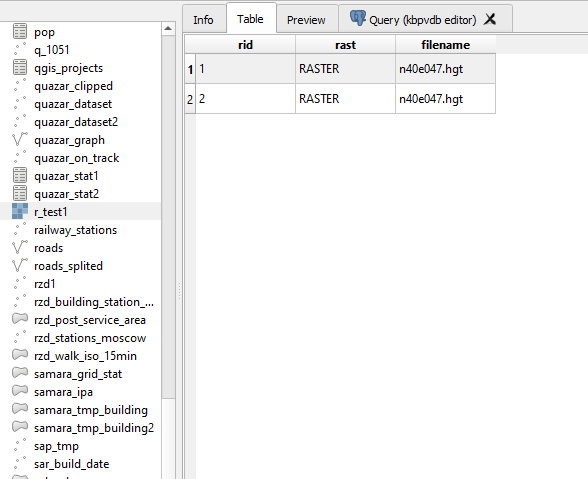Click the rid cell with value 2
This screenshot has width=588, height=479.
click(x=245, y=99)
